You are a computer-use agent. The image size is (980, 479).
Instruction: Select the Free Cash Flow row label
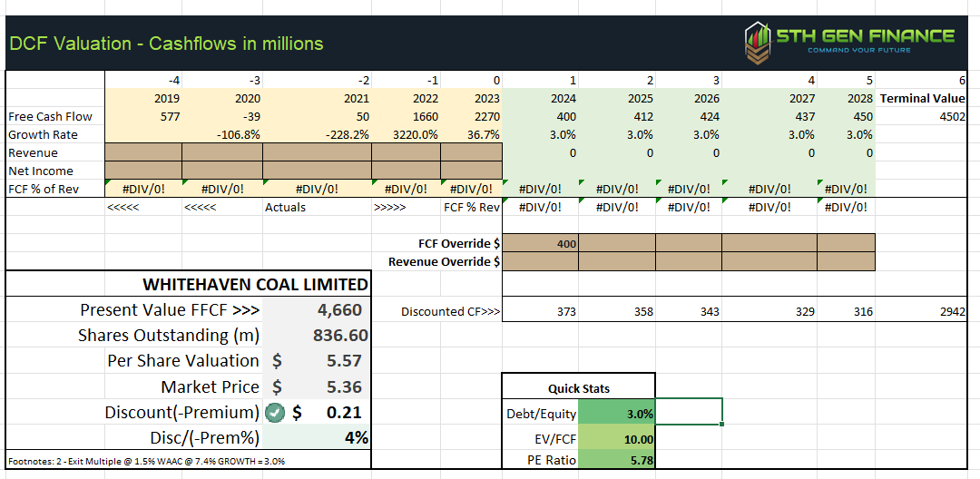coord(55,116)
